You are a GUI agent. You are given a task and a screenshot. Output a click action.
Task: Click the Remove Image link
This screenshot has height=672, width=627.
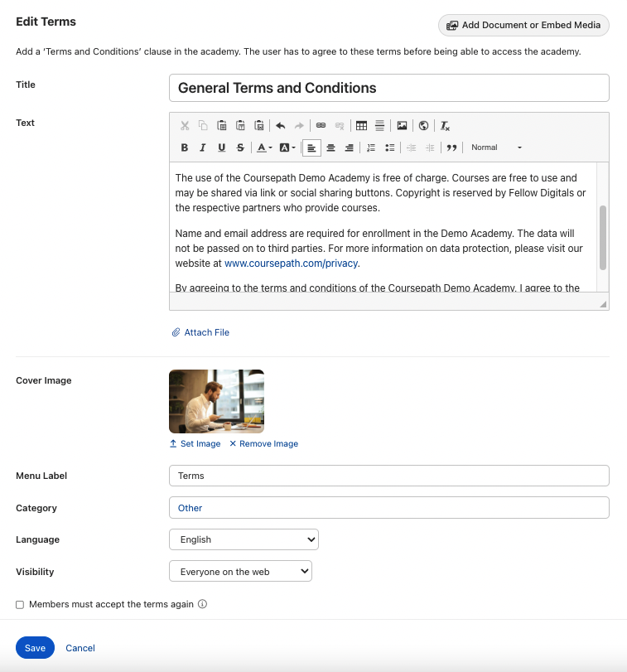(263, 444)
